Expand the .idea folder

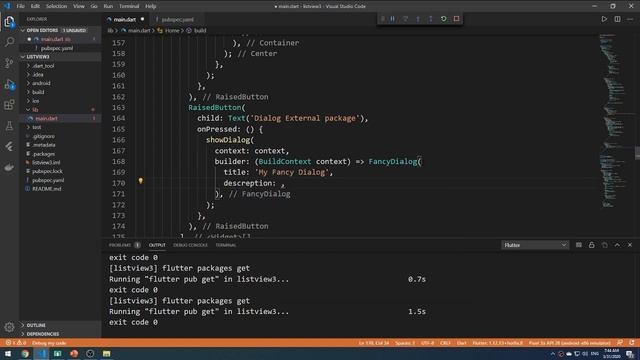[60, 75]
